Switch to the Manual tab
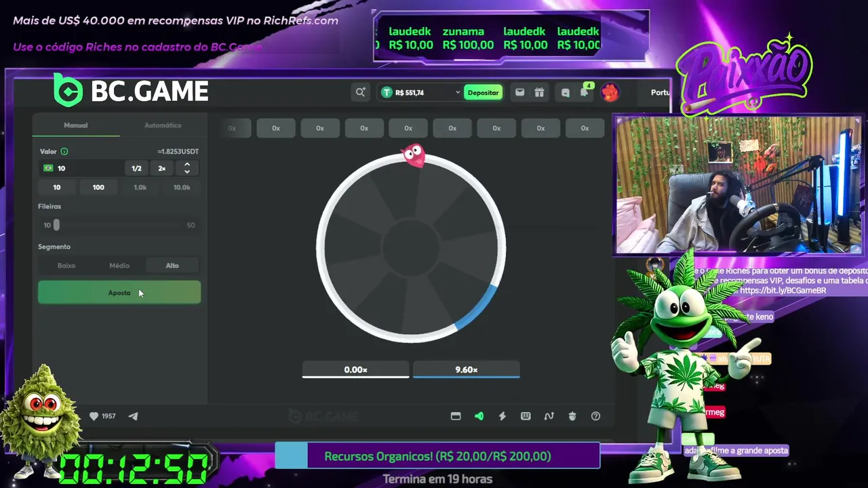This screenshot has width=868, height=488. 76,125
